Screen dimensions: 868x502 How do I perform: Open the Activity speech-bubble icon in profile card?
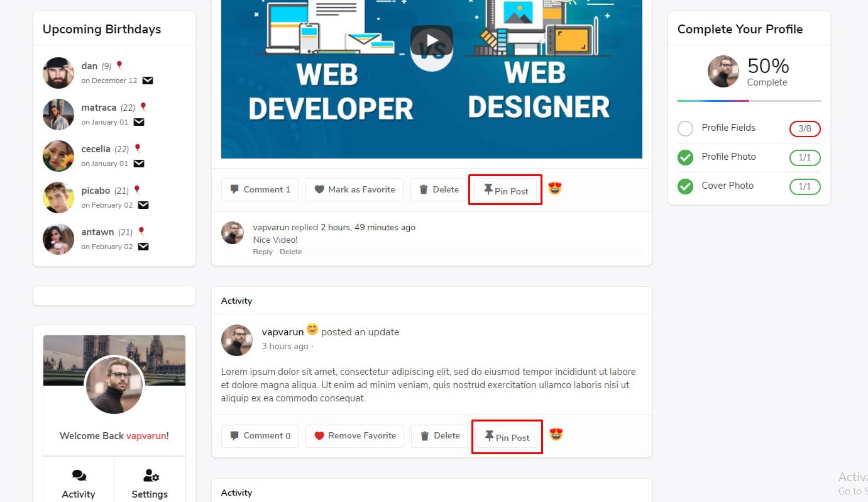tap(79, 476)
